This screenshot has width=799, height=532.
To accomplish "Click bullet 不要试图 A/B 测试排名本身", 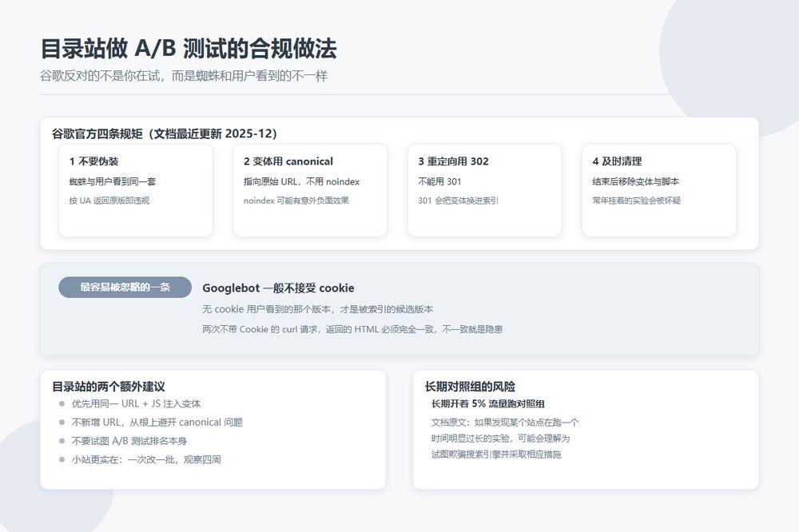I will pyautogui.click(x=129, y=441).
